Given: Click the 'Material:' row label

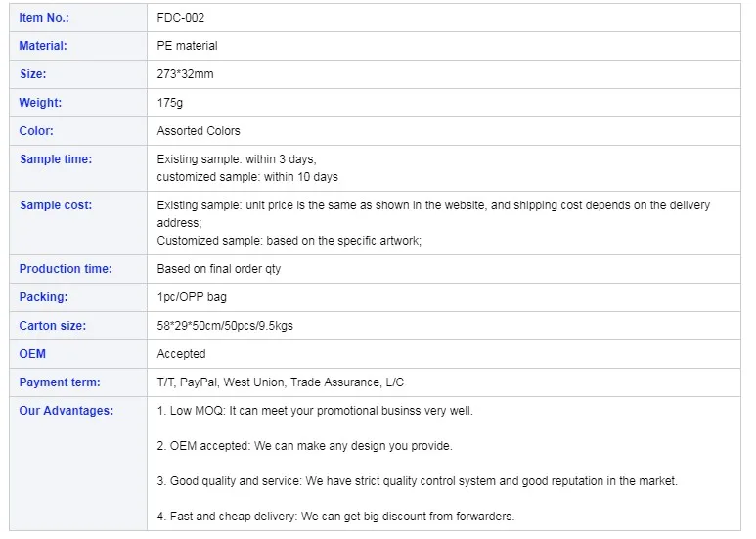Looking at the screenshot, I should [x=43, y=46].
